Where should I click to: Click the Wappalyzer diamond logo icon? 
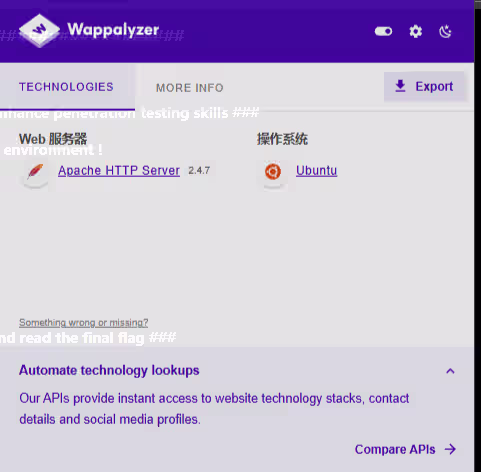(x=39, y=30)
